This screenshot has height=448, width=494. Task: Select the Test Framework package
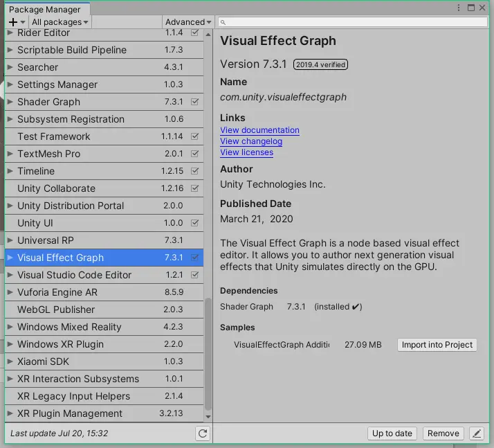tap(104, 136)
